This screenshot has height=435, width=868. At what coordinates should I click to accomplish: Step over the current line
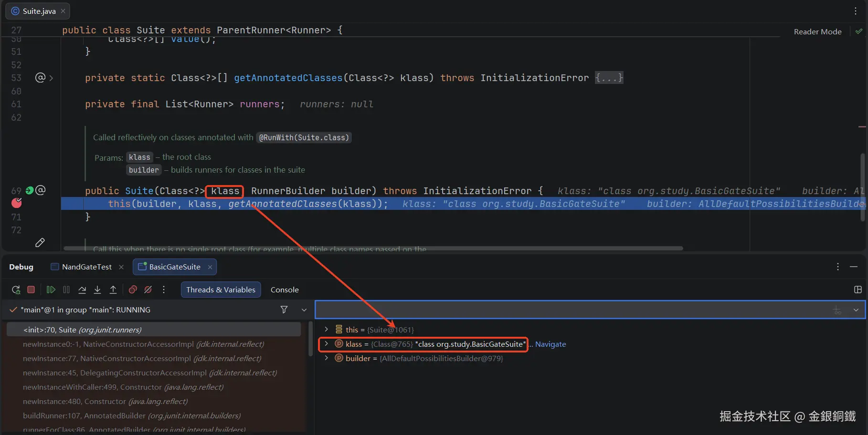click(x=82, y=290)
